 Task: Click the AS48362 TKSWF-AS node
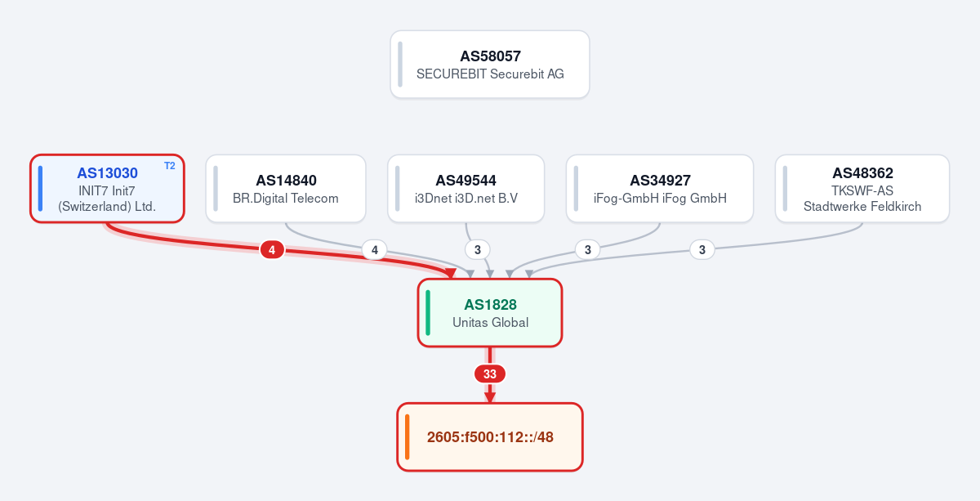tap(862, 188)
